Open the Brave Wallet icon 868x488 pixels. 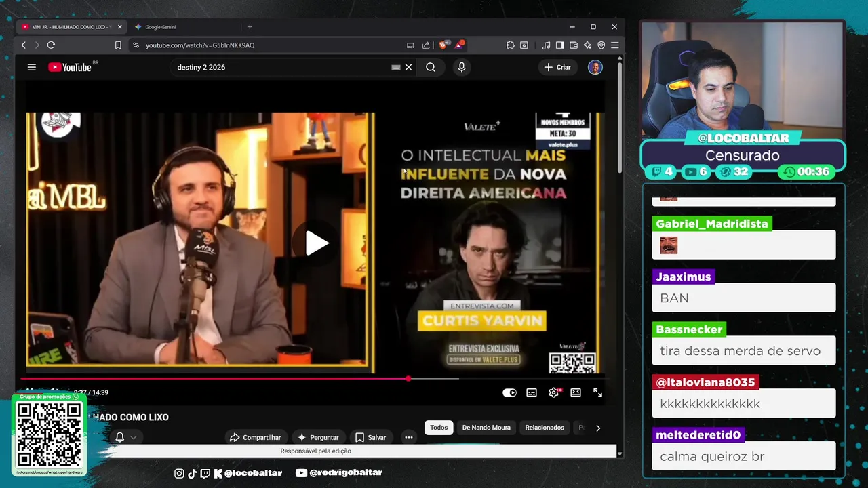(x=574, y=45)
